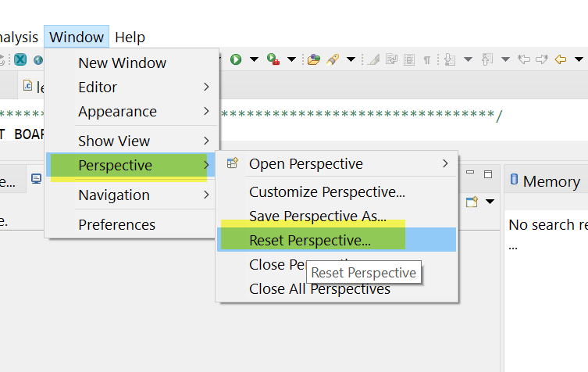Expand the Appearance submenu
The height and width of the screenshot is (372, 588).
click(x=131, y=112)
